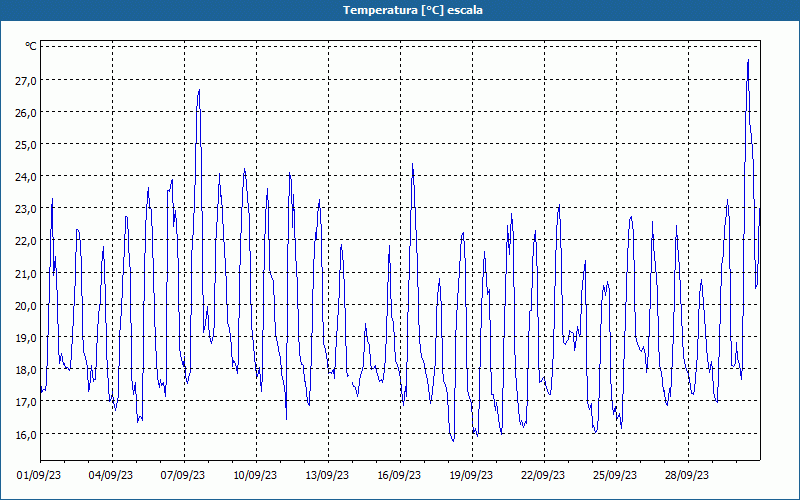This screenshot has width=800, height=500.
Task: Click the 27,0 y-axis label
Action: pyautogui.click(x=26, y=80)
